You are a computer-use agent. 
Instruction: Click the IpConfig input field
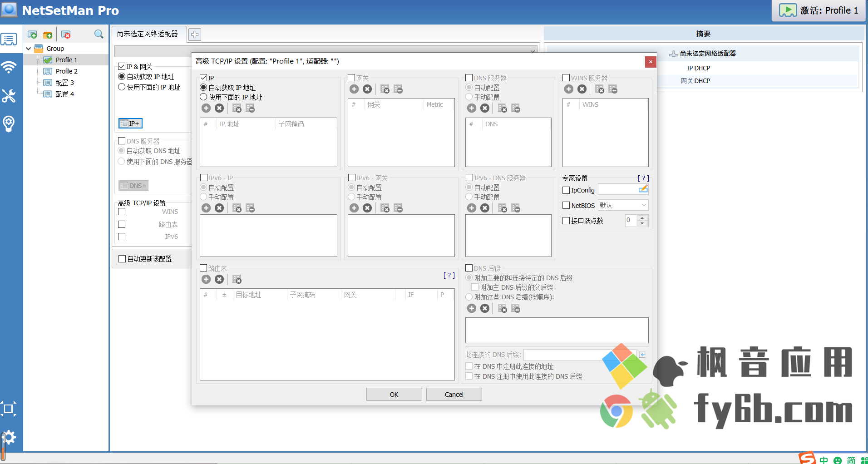(x=618, y=189)
